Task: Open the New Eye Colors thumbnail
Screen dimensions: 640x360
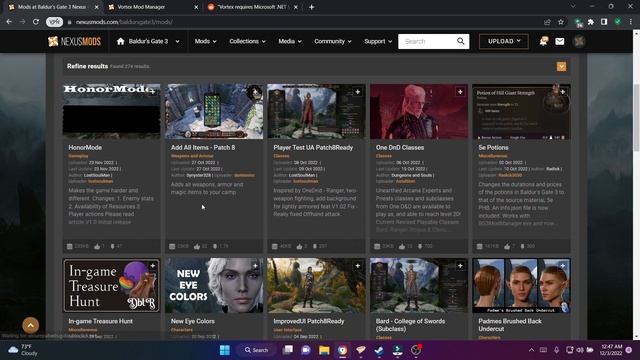Action: click(214, 285)
